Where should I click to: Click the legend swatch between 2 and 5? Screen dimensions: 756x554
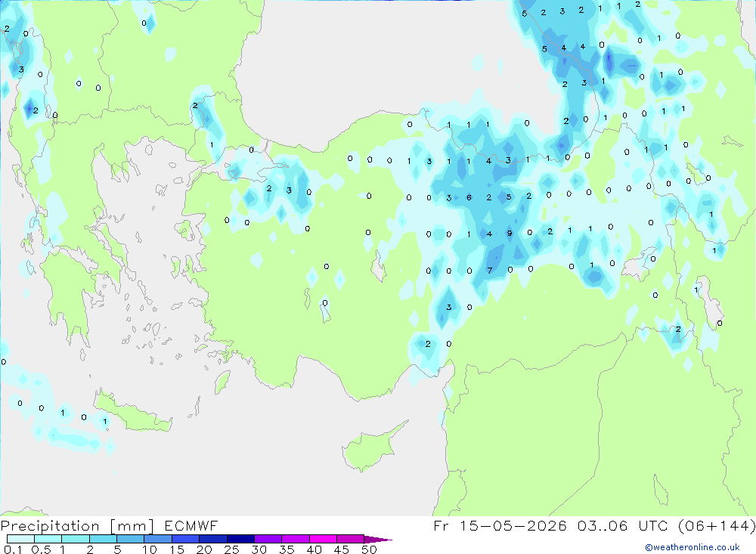pyautogui.click(x=103, y=539)
